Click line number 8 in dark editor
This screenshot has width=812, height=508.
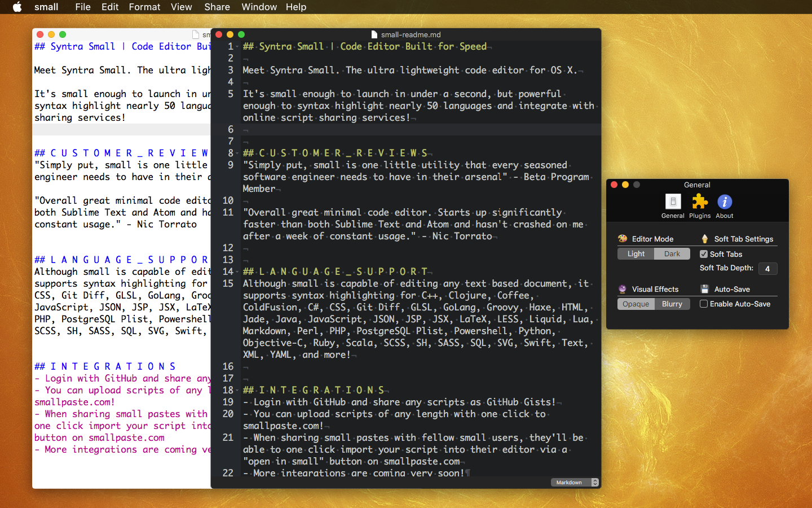pyautogui.click(x=231, y=153)
